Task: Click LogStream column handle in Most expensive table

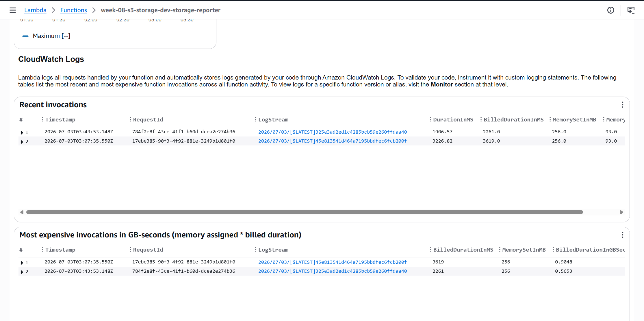Action: (x=255, y=250)
